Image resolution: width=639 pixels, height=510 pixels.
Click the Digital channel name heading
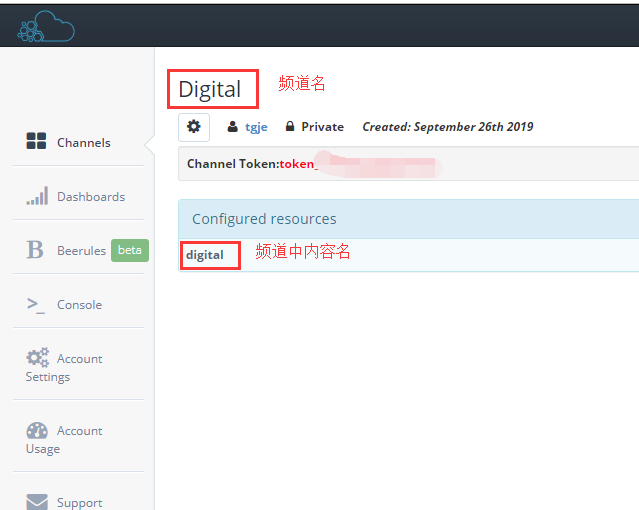[210, 89]
